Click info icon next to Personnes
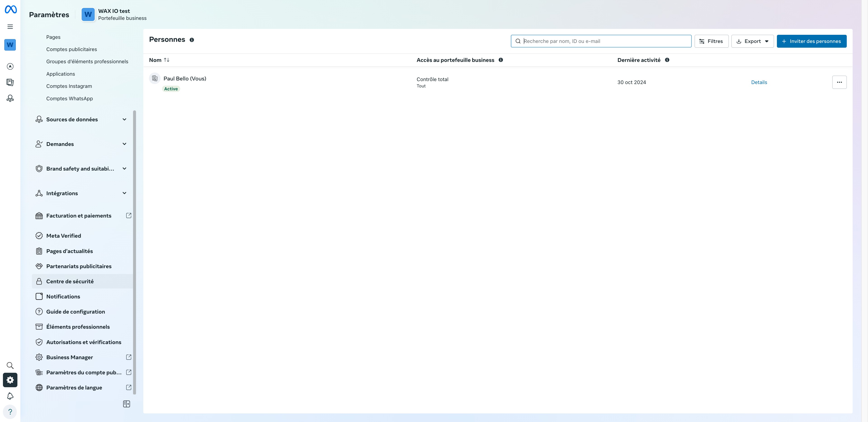This screenshot has height=422, width=868. pyautogui.click(x=192, y=40)
